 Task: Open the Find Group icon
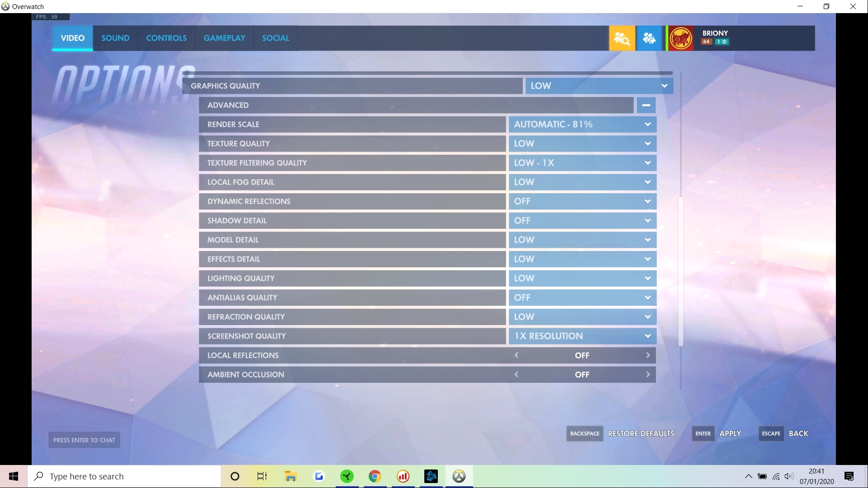622,38
